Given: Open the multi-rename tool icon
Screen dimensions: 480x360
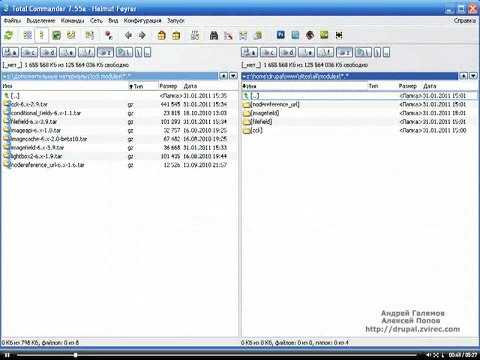Looking at the screenshot, I should [x=228, y=35].
